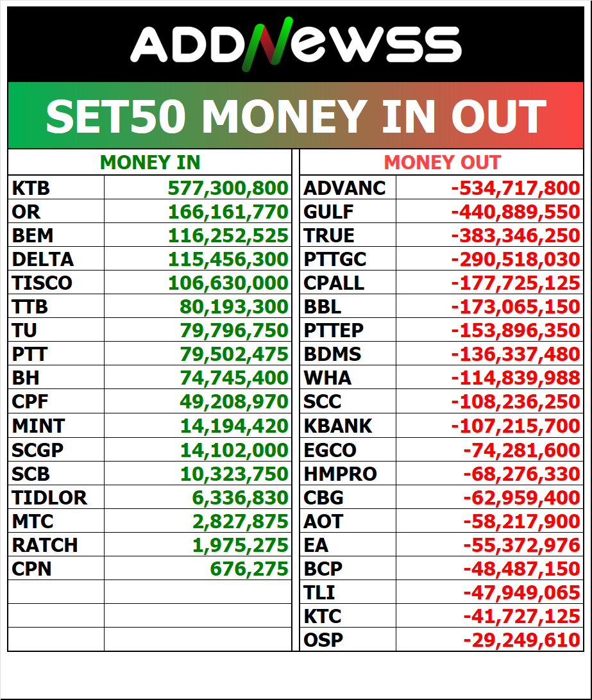Screen dimensions: 592x700
Task: Click the CPALL ticker cell
Action: point(334,283)
